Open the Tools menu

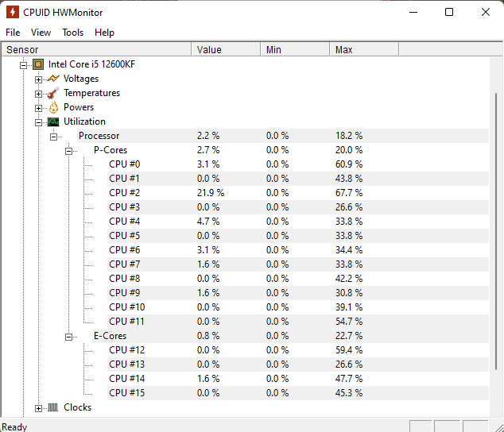click(x=72, y=33)
